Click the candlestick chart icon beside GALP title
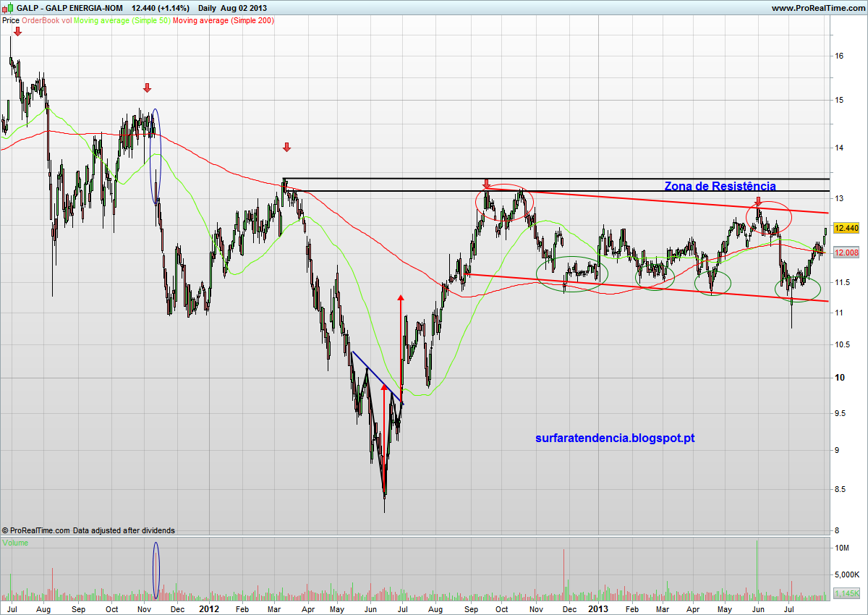Image resolution: width=868 pixels, height=615 pixels. pos(8,8)
